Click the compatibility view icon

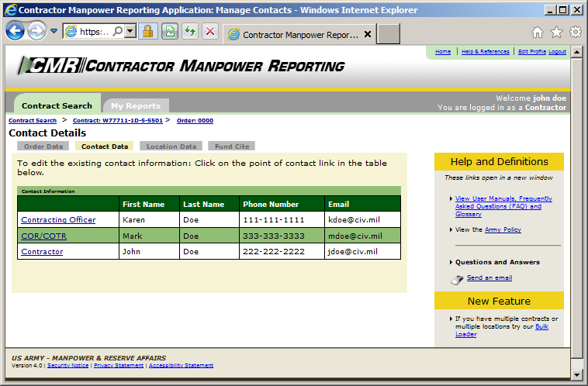pos(169,32)
